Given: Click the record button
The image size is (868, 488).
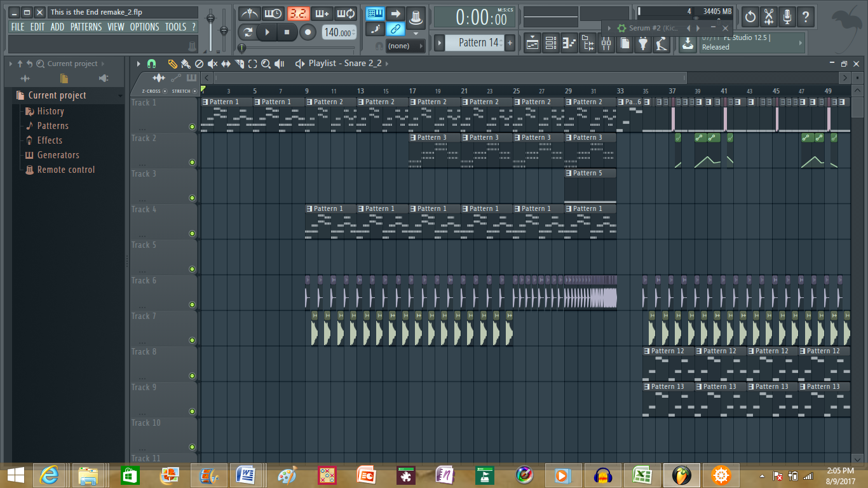Looking at the screenshot, I should coord(308,32).
